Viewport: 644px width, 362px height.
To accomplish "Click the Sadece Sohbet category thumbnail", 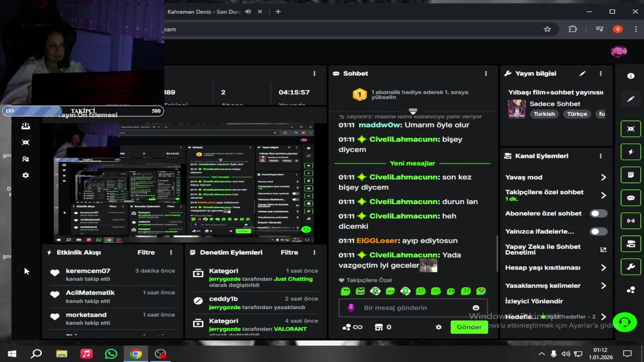I will tap(517, 109).
